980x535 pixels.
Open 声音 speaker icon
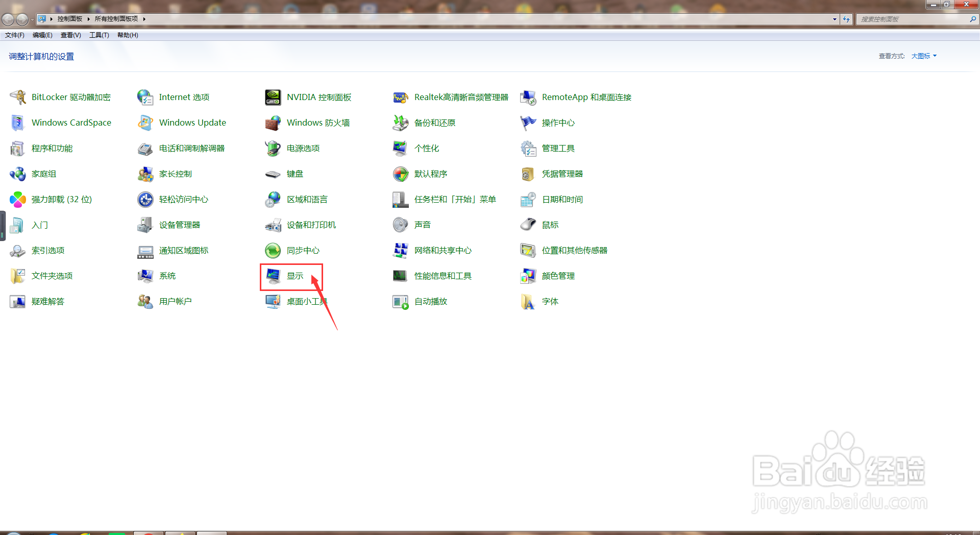pyautogui.click(x=401, y=225)
